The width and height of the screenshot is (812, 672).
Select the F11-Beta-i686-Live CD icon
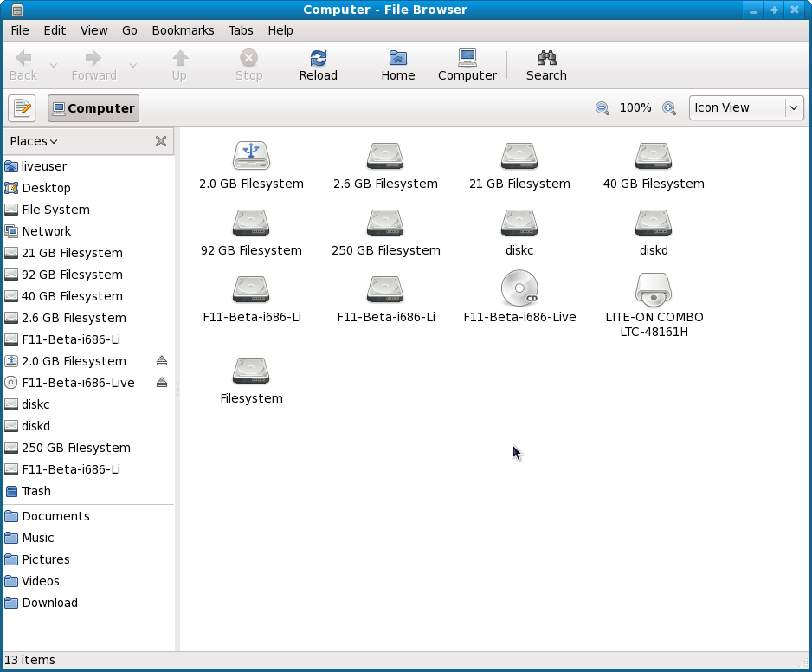click(519, 288)
